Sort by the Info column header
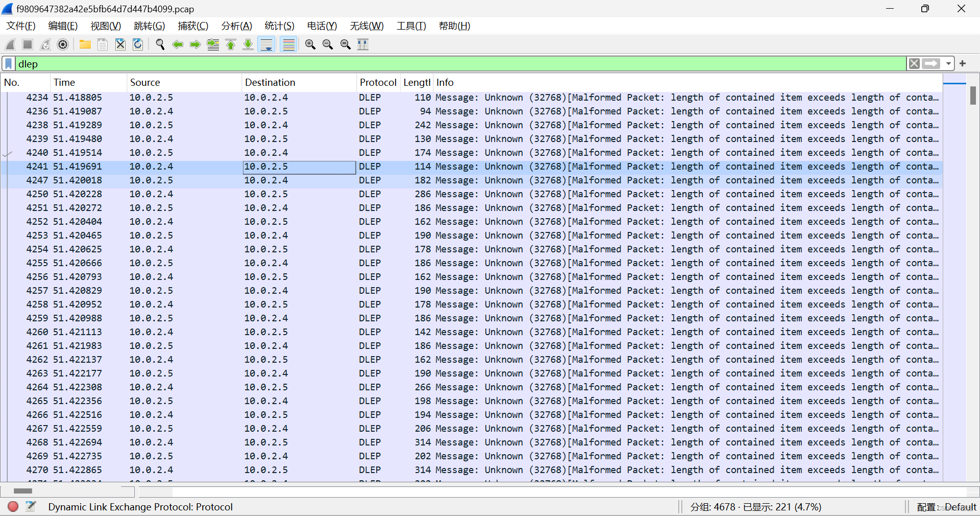The height and width of the screenshot is (516, 980). coord(688,82)
